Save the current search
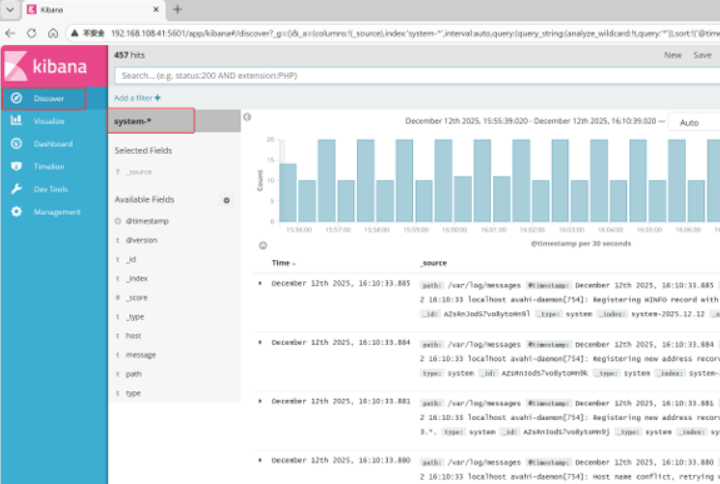Screen dimensions: 720x484 coord(702,55)
